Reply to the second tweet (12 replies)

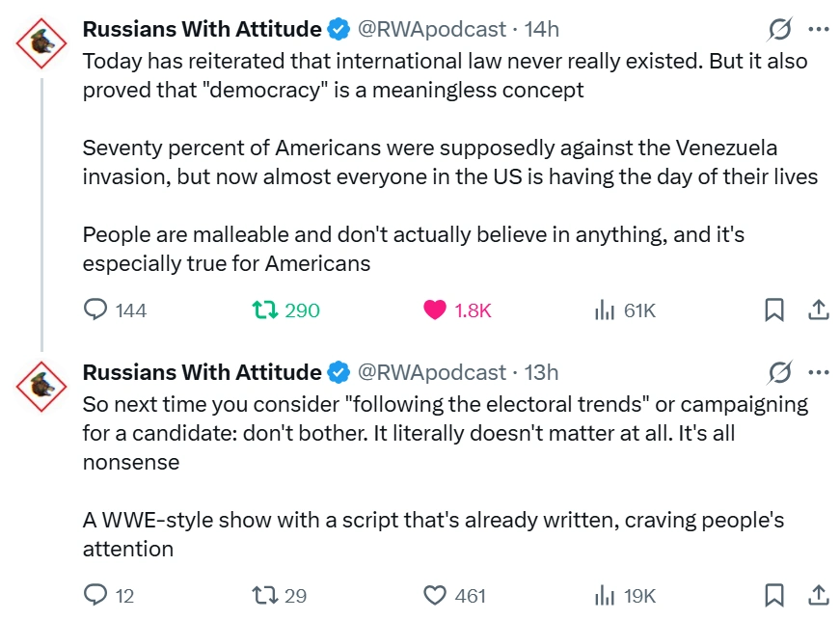click(96, 595)
